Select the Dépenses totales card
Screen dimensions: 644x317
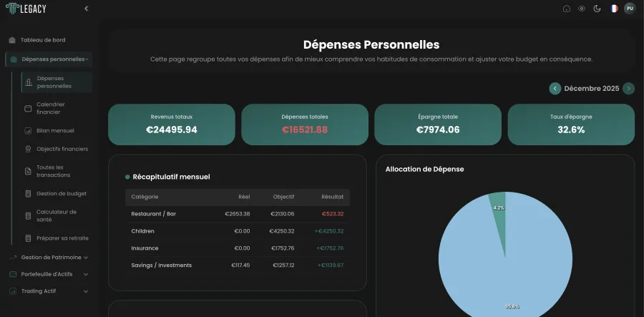coord(305,125)
